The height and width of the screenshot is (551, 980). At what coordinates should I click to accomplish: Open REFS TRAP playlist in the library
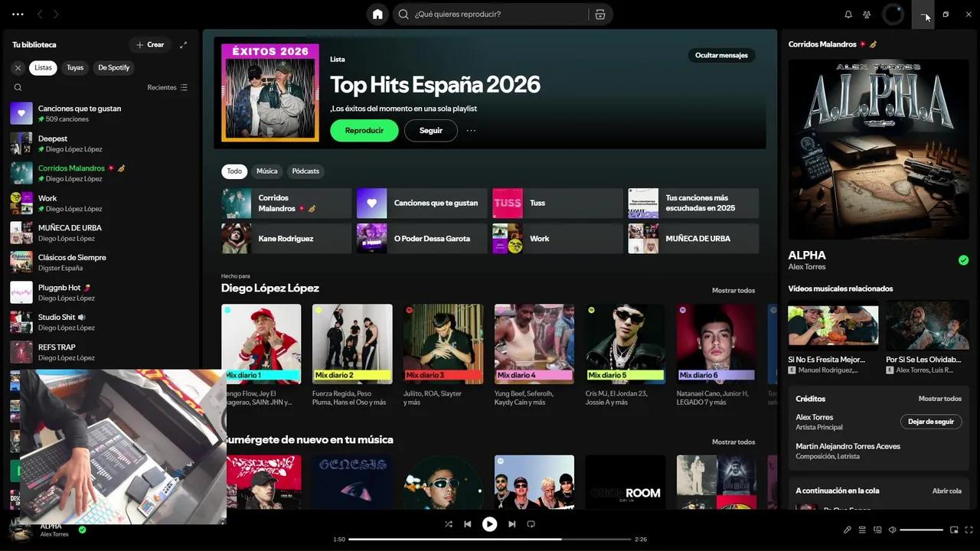pos(101,352)
